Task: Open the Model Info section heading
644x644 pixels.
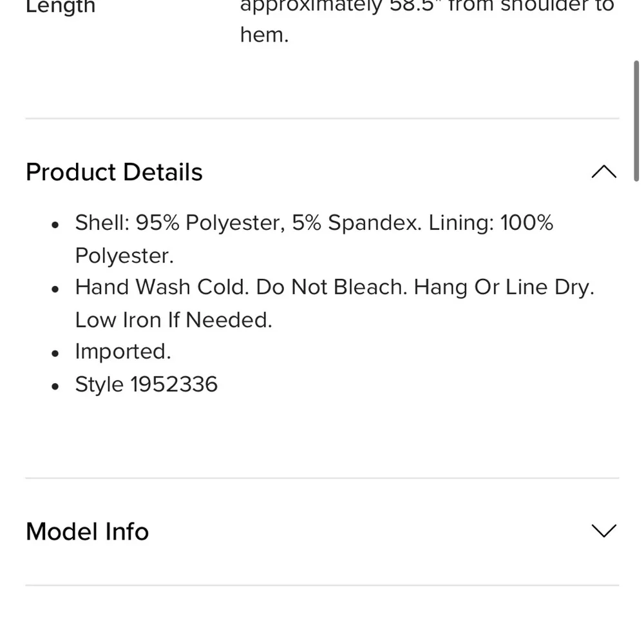Action: pyautogui.click(x=87, y=531)
